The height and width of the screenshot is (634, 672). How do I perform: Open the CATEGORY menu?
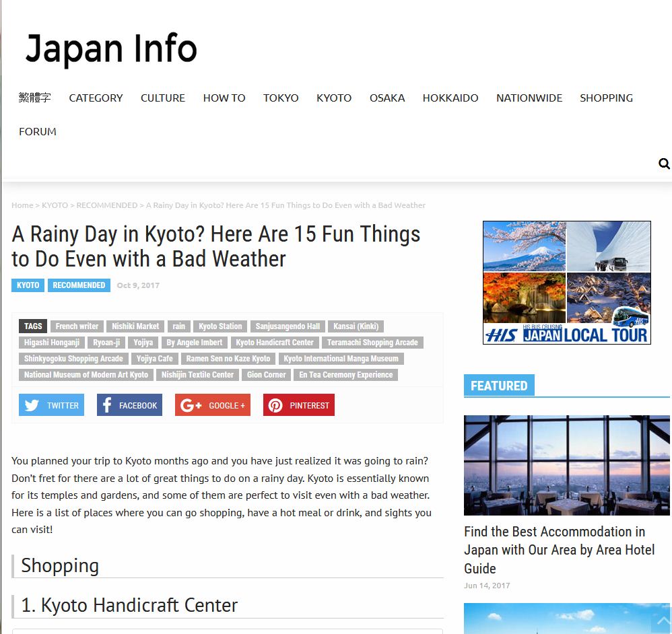tap(96, 98)
